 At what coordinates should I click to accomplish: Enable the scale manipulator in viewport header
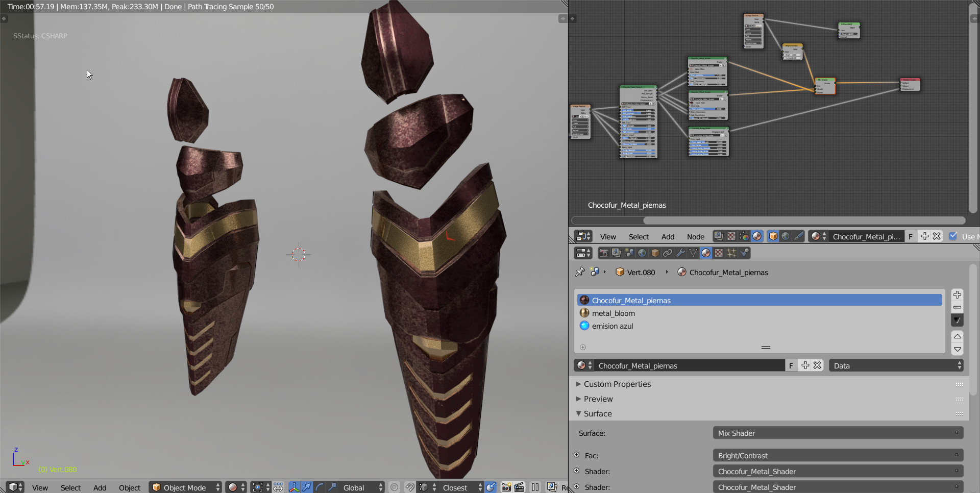pyautogui.click(x=332, y=487)
